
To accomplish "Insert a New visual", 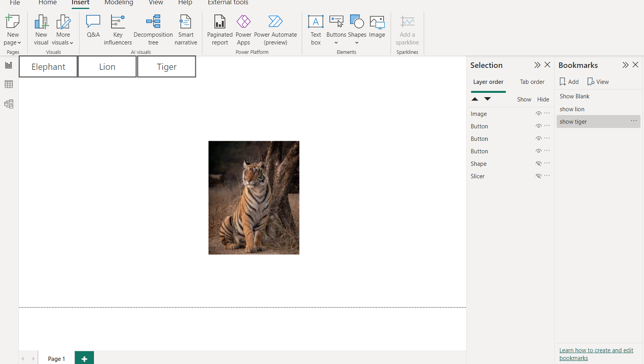I will click(41, 30).
